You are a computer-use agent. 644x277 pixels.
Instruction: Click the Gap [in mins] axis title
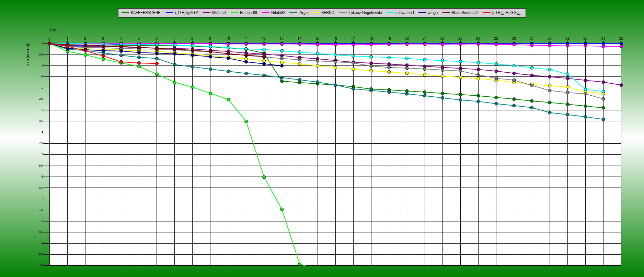tap(27, 55)
